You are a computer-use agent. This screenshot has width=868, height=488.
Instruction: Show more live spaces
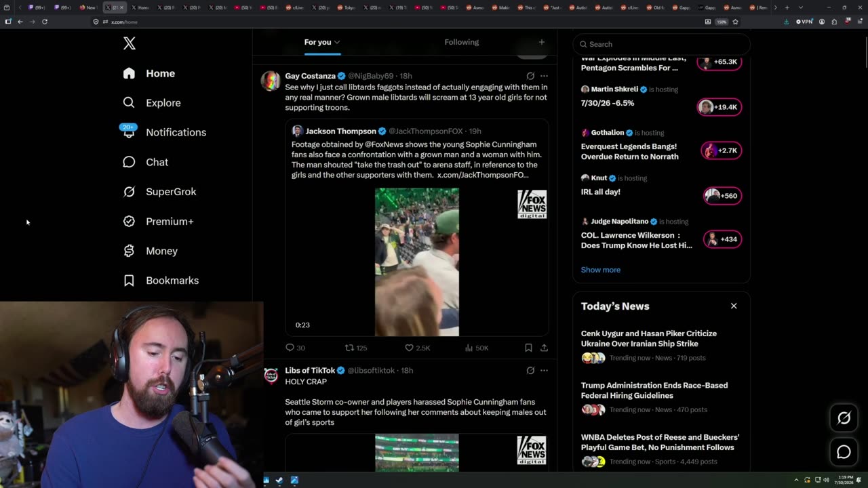tap(601, 270)
